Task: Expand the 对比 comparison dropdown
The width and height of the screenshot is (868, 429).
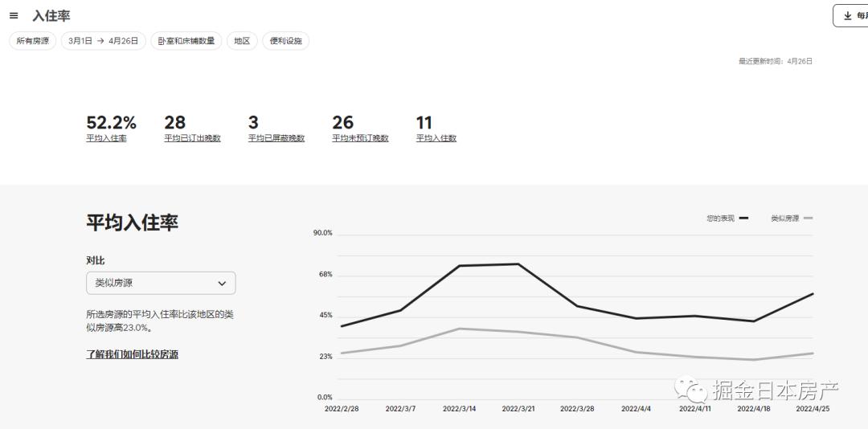Action: click(x=161, y=283)
